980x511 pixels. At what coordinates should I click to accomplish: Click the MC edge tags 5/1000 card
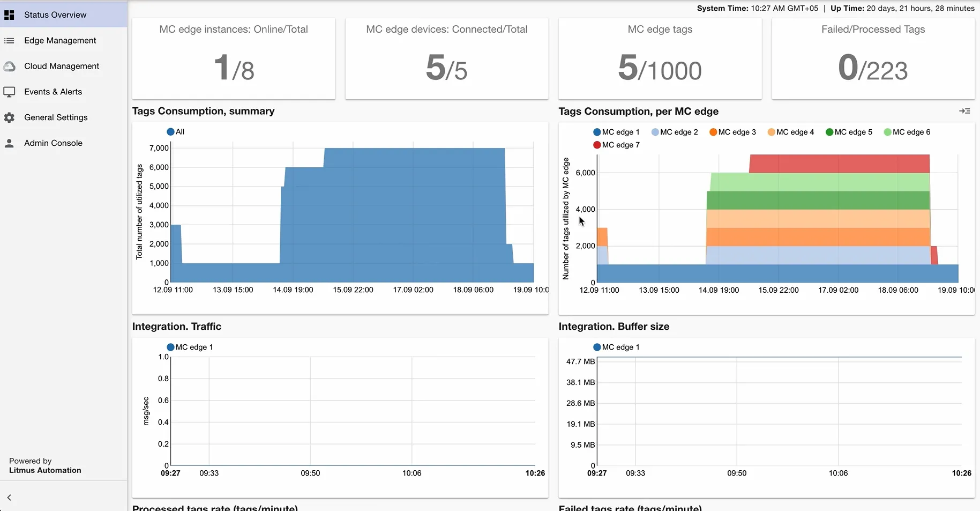tap(660, 58)
